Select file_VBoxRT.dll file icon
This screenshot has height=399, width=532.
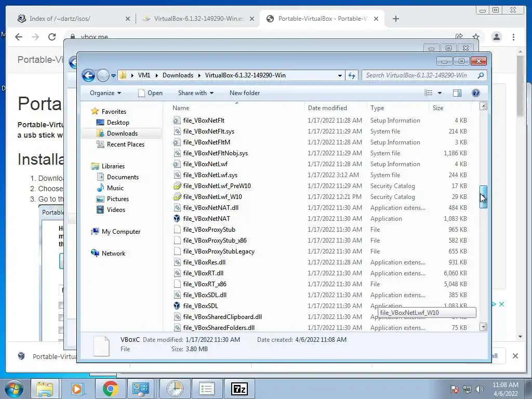(177, 273)
